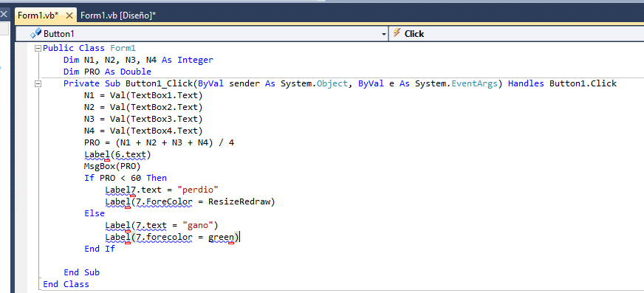Click the 'Dim PRO As Double' line
Screen dimensions: 644x293
pyautogui.click(x=107, y=72)
